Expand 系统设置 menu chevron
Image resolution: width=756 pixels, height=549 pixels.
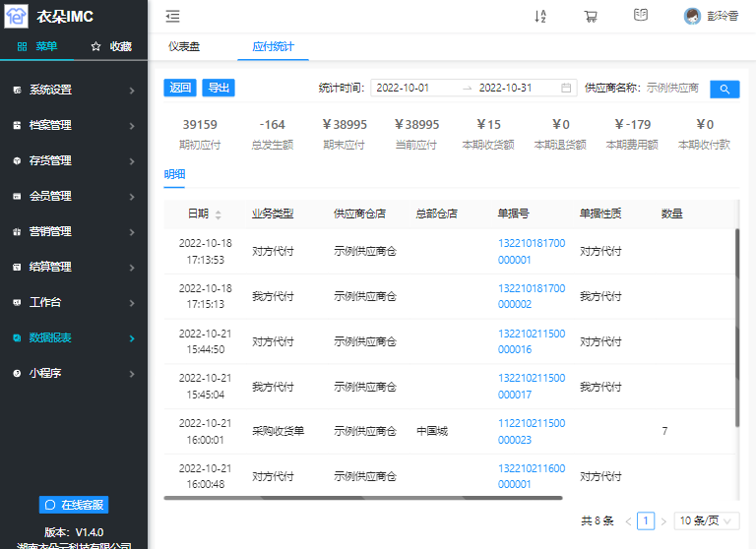(x=132, y=91)
